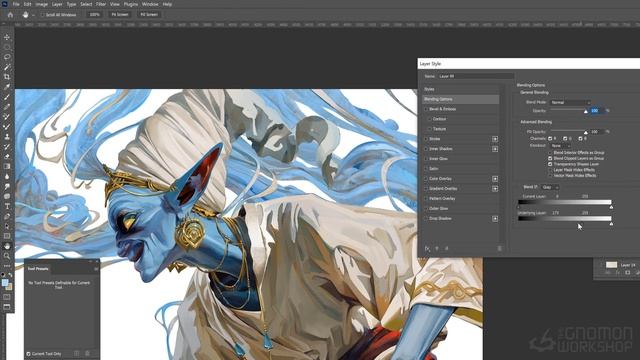
Task: Open Blend If Gray dropdown
Action: tap(550, 187)
